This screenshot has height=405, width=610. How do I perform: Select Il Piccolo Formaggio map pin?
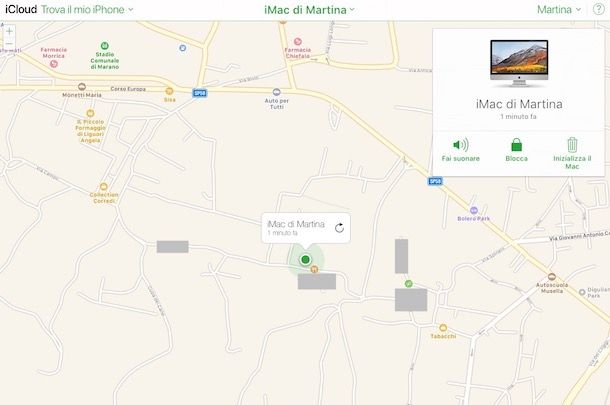pyautogui.click(x=90, y=113)
